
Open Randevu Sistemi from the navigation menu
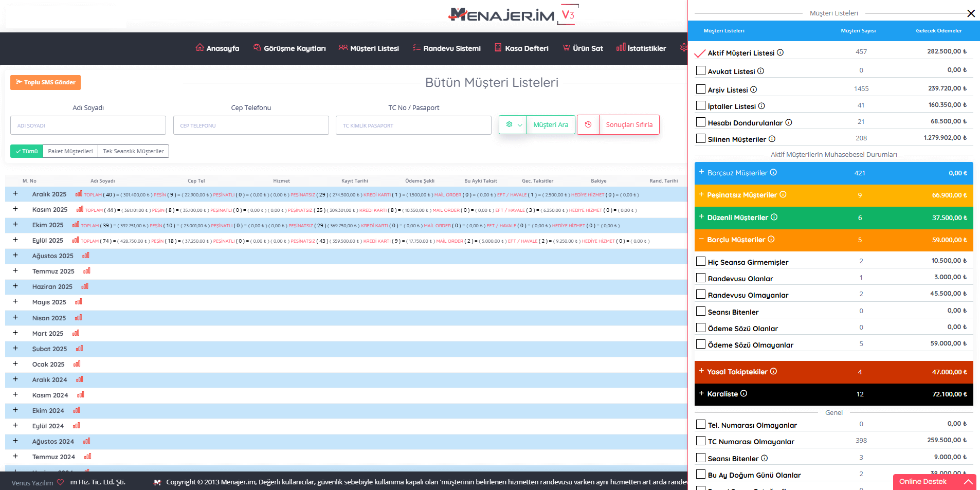pyautogui.click(x=446, y=48)
